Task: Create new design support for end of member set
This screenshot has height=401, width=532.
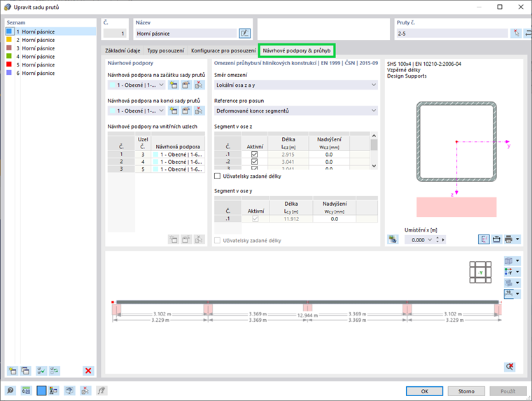Action: 174,111
